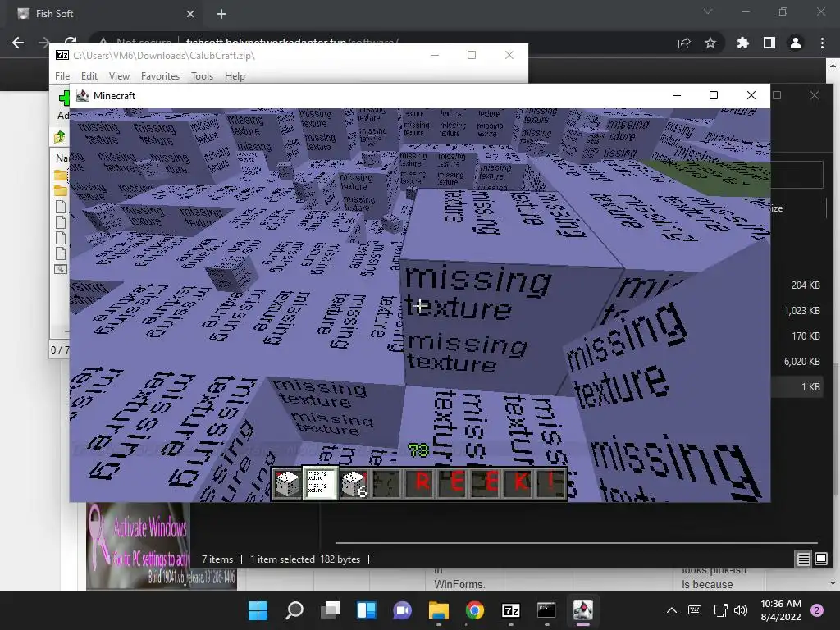The width and height of the screenshot is (840, 630).
Task: Open the View menu in 7-Zip
Action: pyautogui.click(x=120, y=76)
